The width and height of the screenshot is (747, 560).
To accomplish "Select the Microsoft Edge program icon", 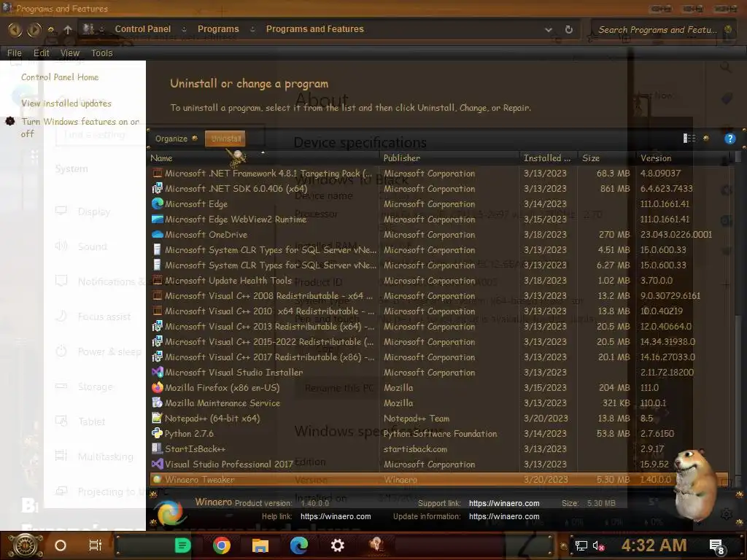I will pyautogui.click(x=158, y=204).
